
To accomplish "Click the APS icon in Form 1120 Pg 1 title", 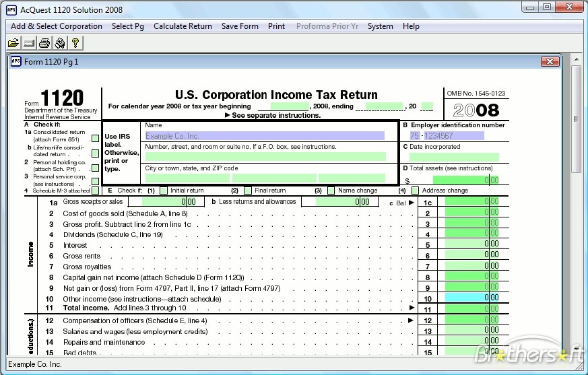I will point(15,61).
